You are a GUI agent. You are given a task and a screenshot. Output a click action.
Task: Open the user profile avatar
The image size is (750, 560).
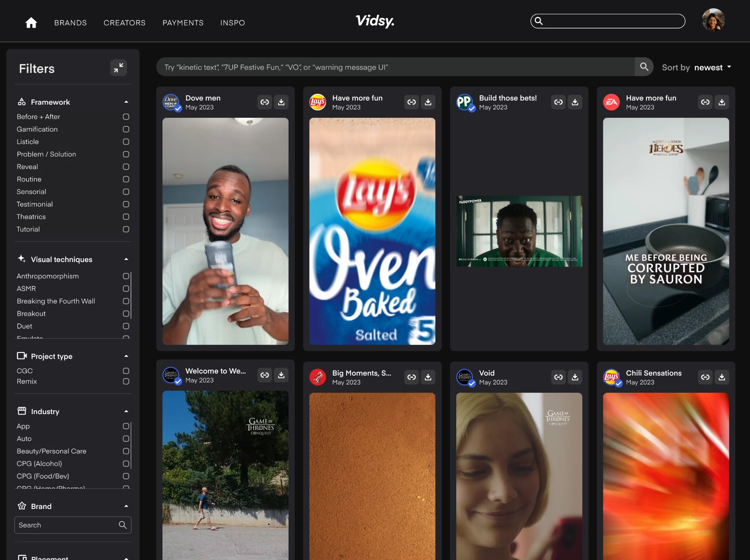[x=713, y=20]
